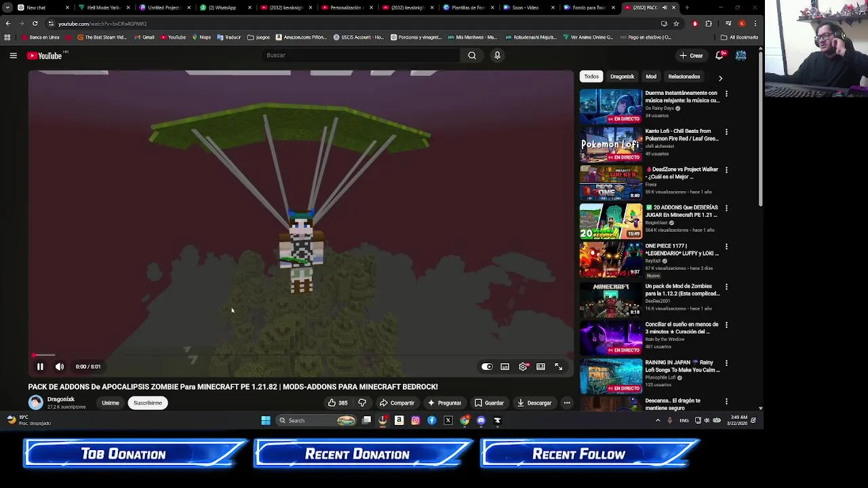
Task: Open Dragonixk channel avatar
Action: point(35,403)
